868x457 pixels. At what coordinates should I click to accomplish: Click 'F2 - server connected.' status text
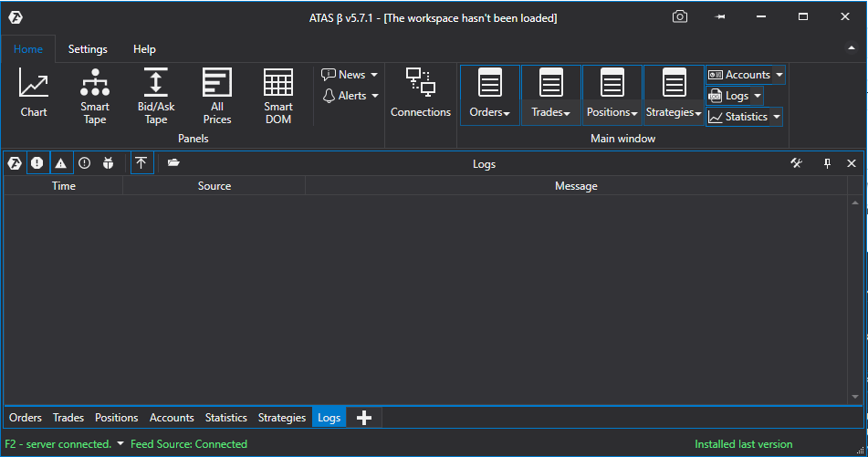coord(58,443)
